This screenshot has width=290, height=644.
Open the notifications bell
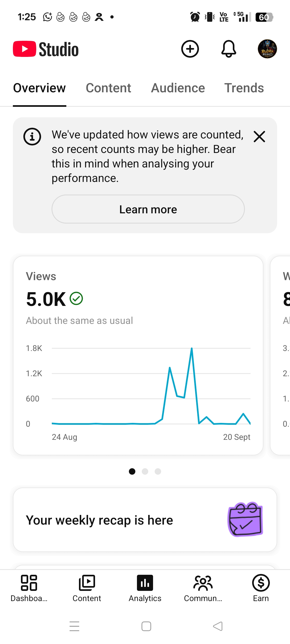point(229,49)
